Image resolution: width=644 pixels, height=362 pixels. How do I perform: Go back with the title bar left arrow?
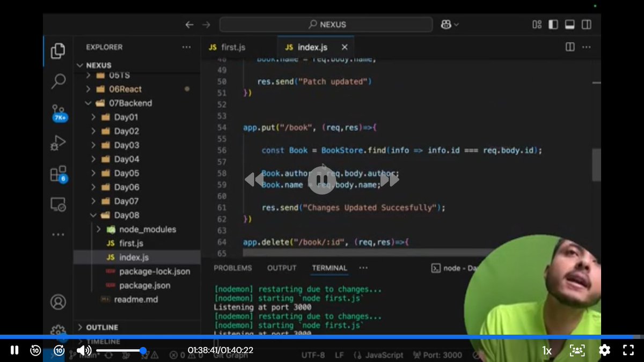(x=189, y=24)
